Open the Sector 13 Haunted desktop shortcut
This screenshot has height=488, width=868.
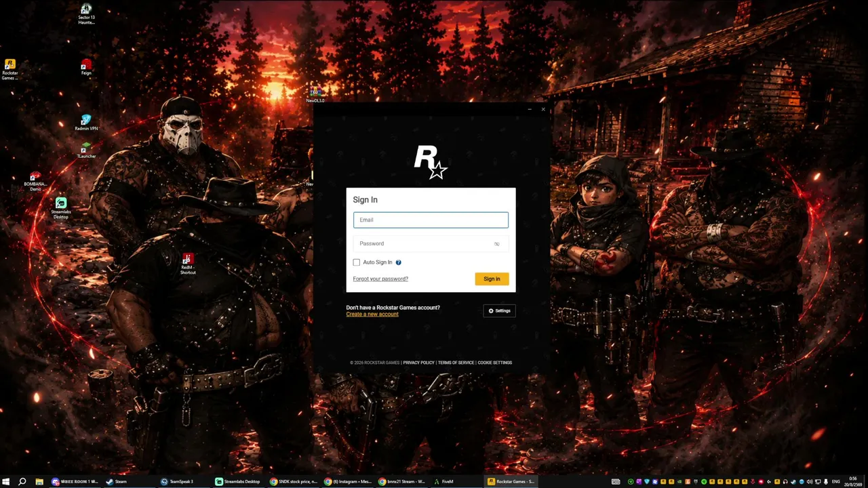click(86, 14)
